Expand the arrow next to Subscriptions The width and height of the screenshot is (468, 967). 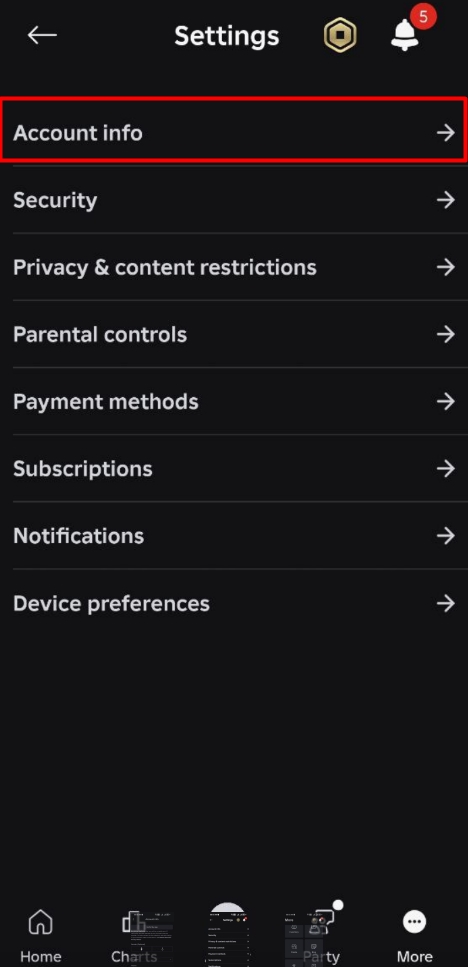446,469
